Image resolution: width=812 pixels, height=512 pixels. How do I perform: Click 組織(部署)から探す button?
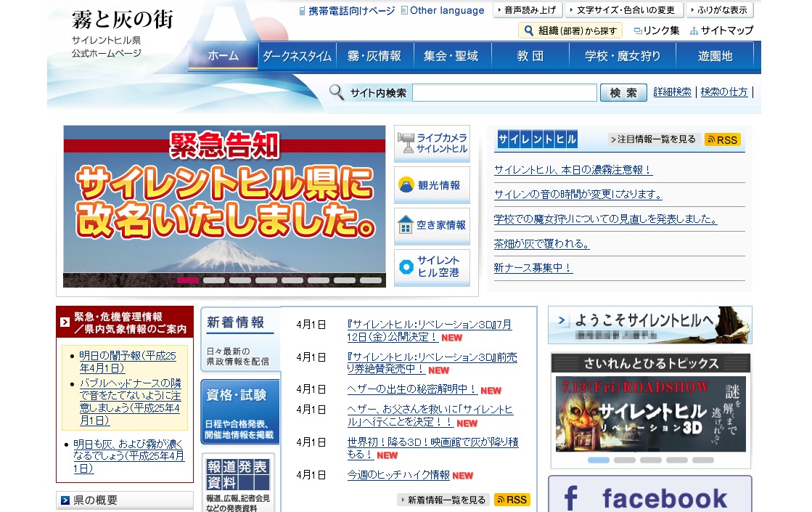tap(570, 31)
